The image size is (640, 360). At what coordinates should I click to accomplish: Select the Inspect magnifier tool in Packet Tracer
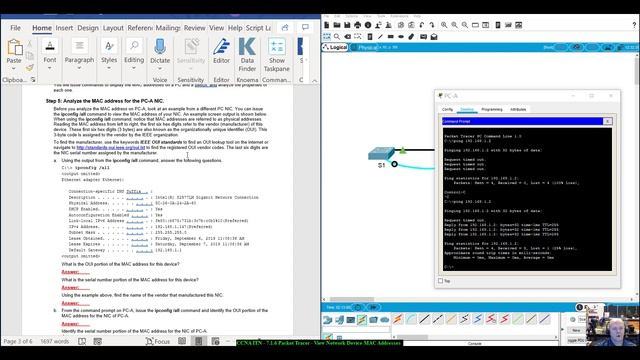[x=337, y=37]
